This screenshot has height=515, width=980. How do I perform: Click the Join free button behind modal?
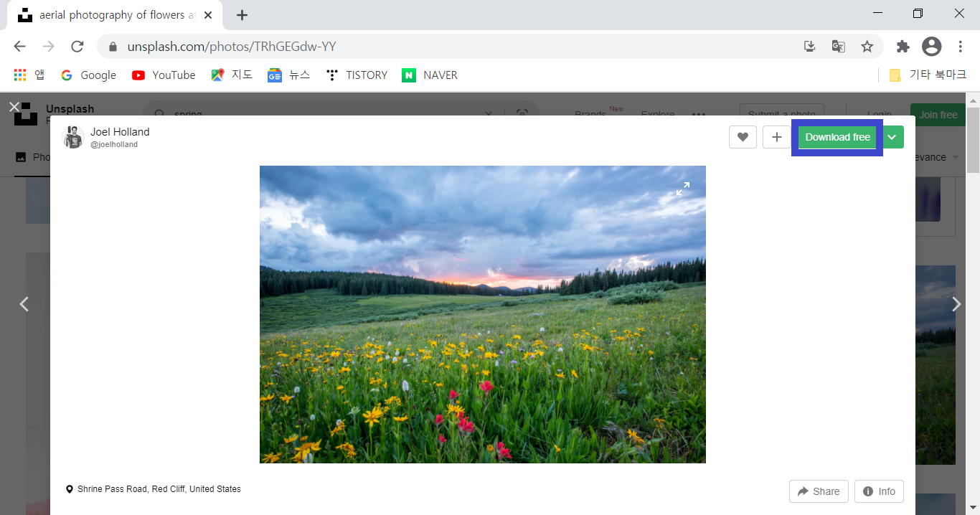(x=938, y=115)
